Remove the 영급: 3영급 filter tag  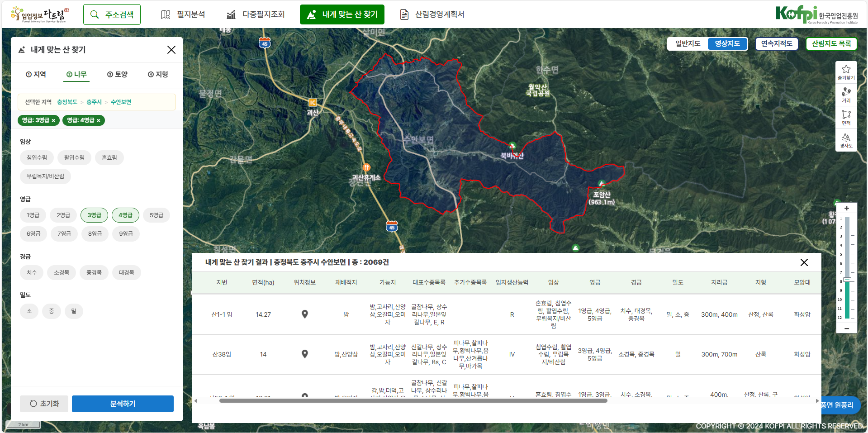tap(53, 120)
